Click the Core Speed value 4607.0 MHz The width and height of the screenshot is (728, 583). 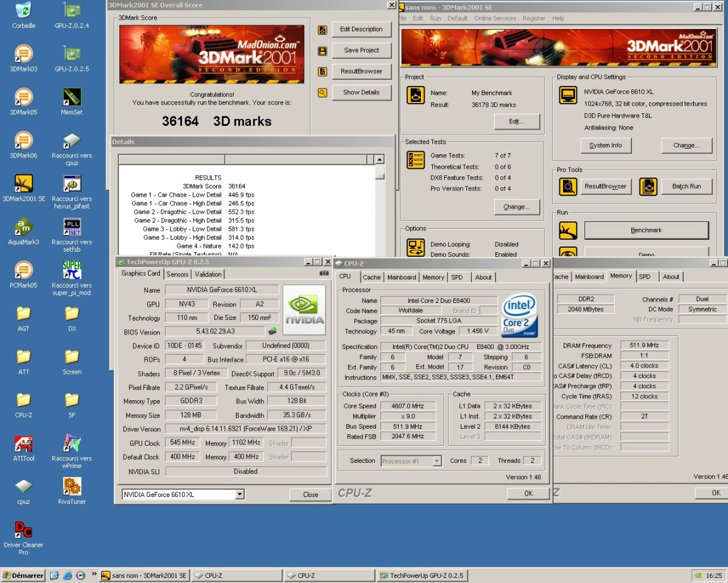408,406
